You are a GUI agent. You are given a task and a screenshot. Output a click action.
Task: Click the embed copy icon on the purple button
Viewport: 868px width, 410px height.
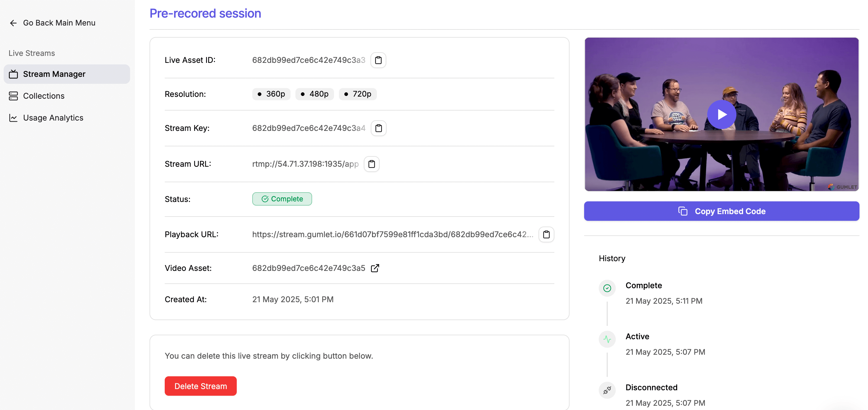pos(683,211)
